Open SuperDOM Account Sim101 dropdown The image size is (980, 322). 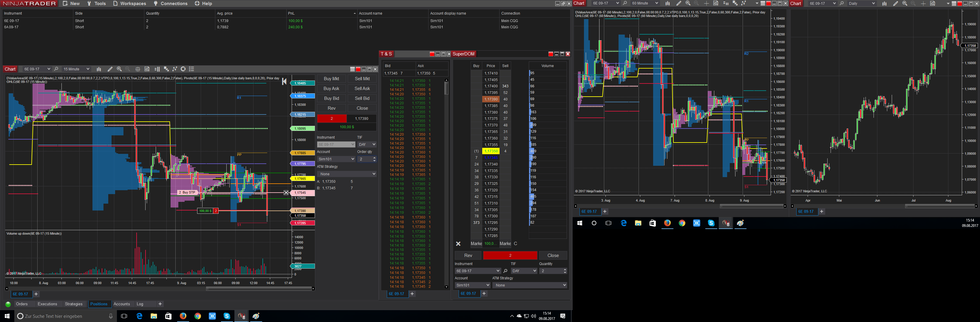click(x=472, y=285)
